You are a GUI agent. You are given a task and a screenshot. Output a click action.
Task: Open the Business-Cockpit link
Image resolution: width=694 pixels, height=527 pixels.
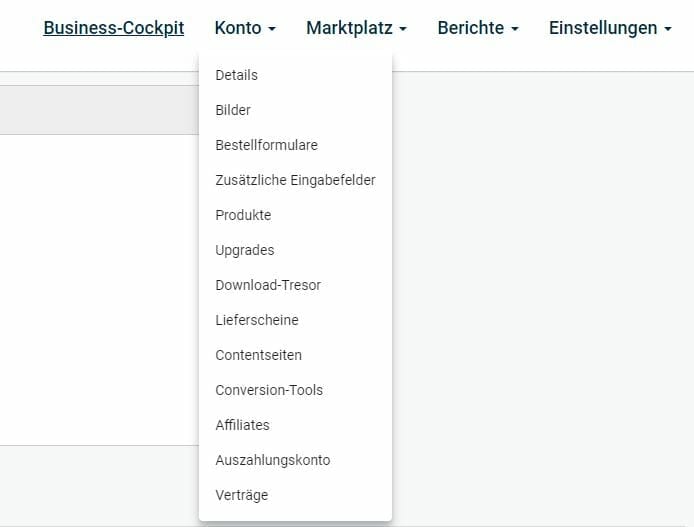[x=113, y=28]
